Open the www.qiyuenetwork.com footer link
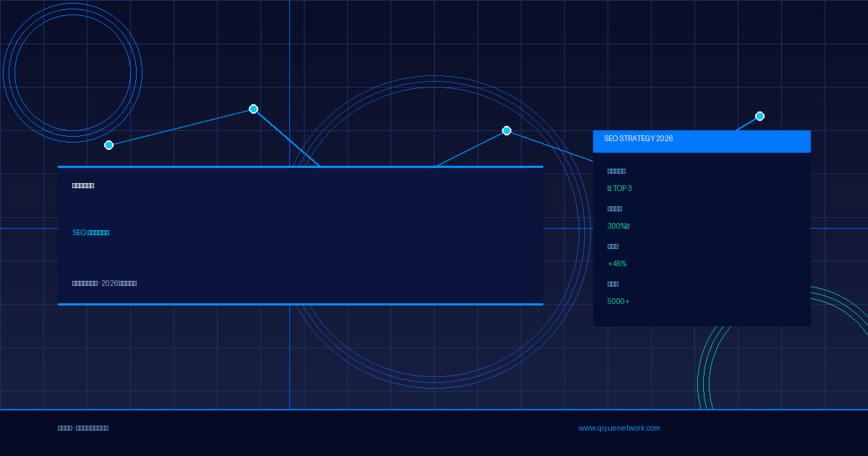Viewport: 868px width, 456px height. coord(618,428)
